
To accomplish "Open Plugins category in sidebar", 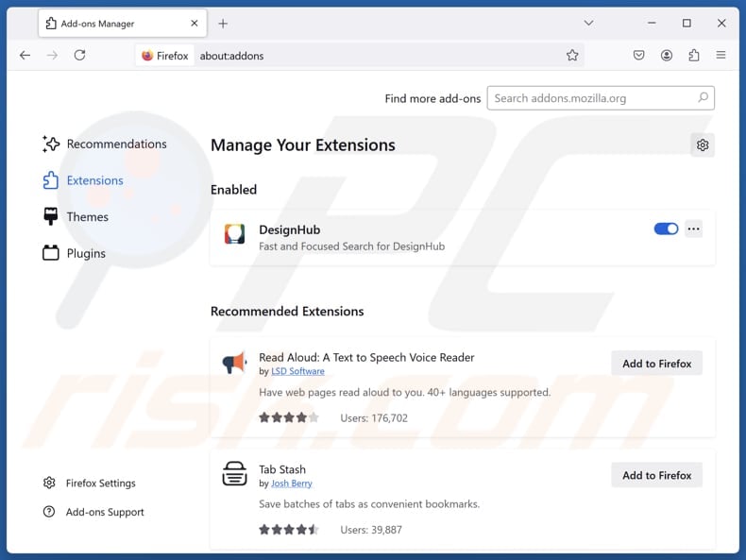I will point(74,253).
